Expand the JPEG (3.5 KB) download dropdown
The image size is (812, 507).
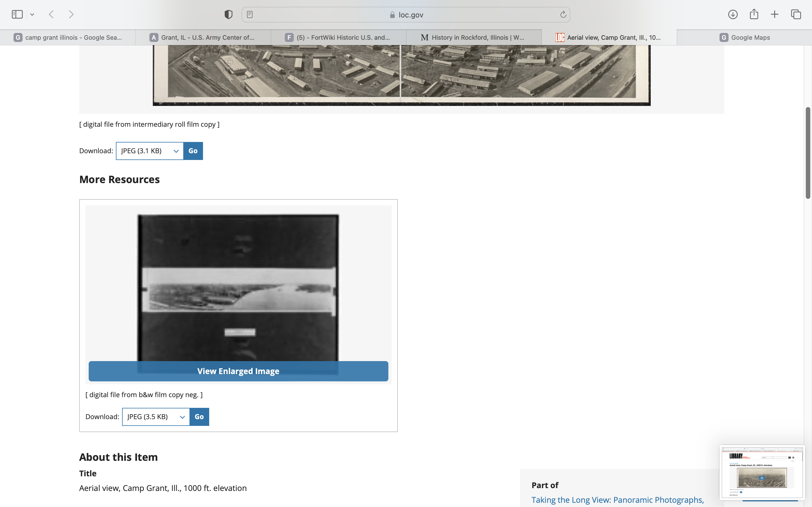point(156,417)
